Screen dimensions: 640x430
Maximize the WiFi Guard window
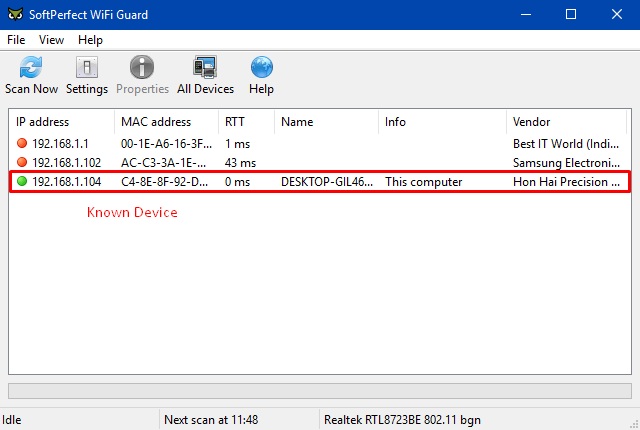571,15
